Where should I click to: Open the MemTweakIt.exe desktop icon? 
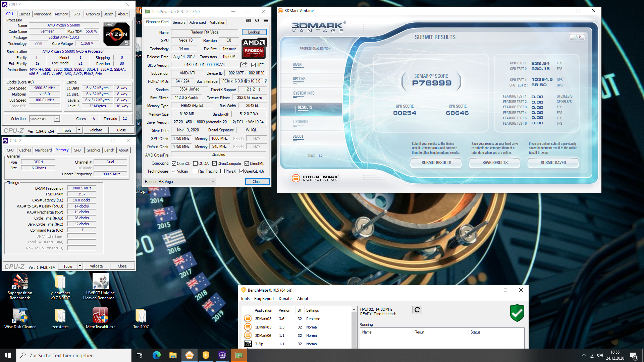pos(100,318)
